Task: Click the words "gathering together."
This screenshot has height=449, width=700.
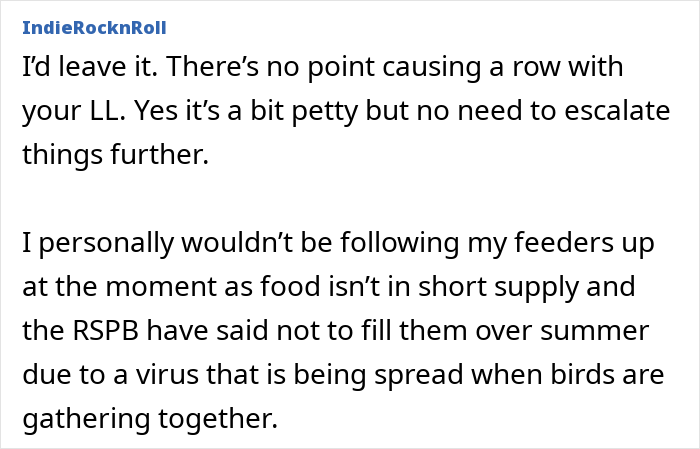Action: pos(148,413)
